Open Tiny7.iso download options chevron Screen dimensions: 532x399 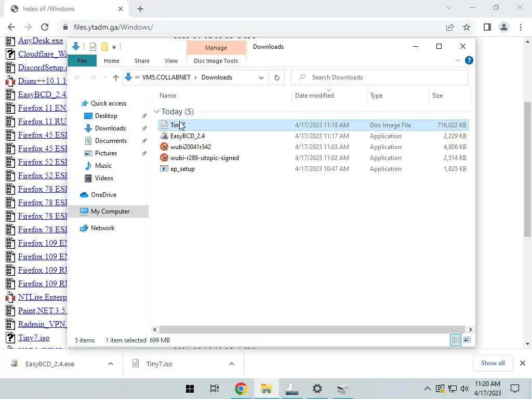[232, 364]
